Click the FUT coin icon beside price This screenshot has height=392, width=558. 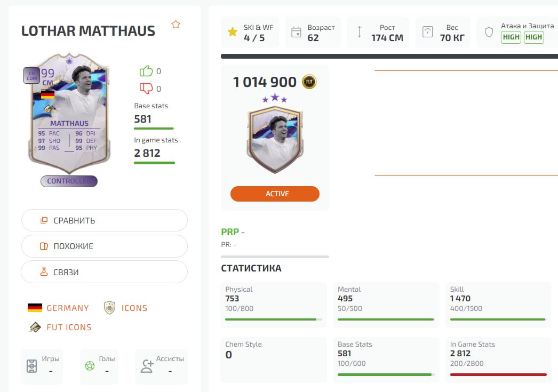[x=309, y=82]
